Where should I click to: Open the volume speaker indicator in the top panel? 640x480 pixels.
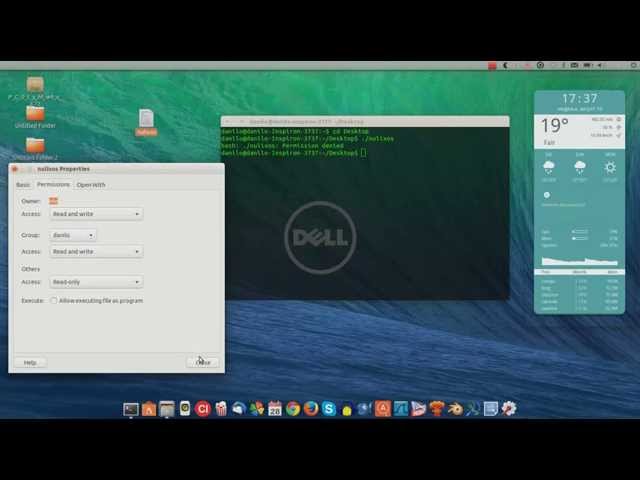point(600,65)
